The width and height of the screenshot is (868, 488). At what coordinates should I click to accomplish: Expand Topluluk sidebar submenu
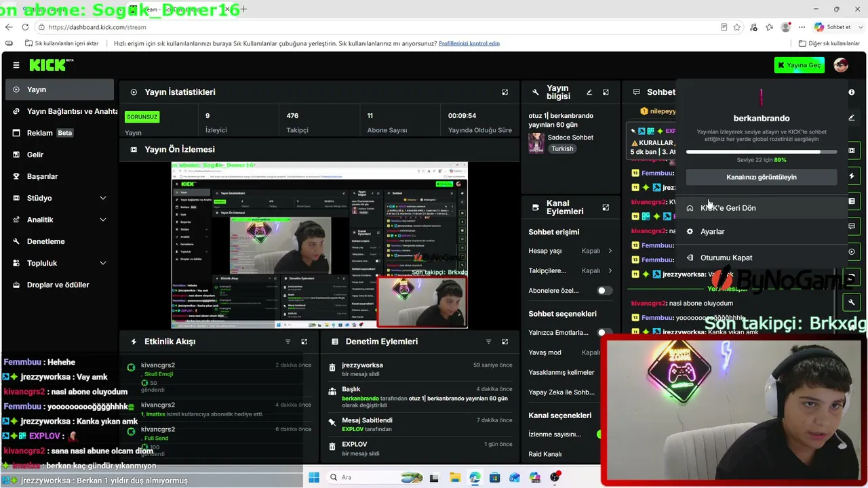tap(103, 263)
